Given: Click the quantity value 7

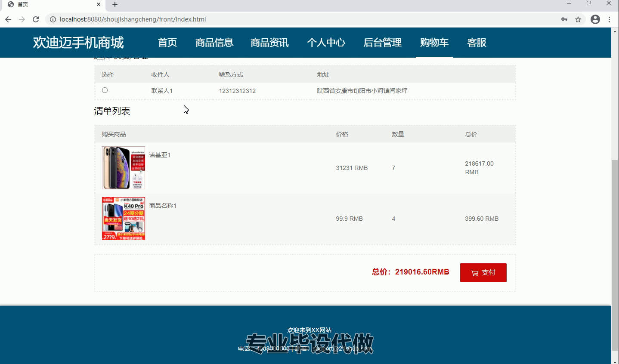Looking at the screenshot, I should point(393,168).
